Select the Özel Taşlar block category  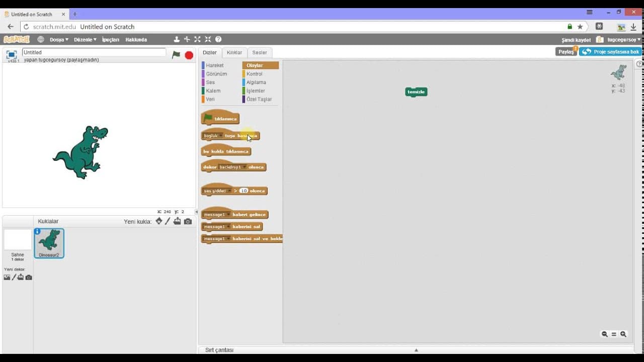click(x=259, y=100)
